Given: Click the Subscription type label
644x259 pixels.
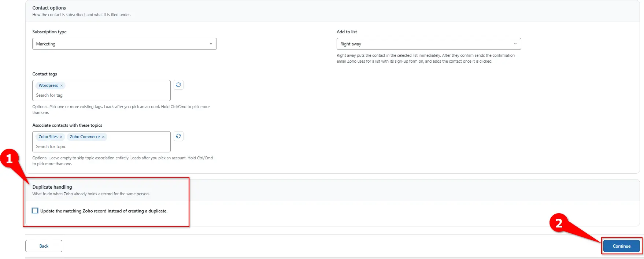Looking at the screenshot, I should click(x=49, y=32).
